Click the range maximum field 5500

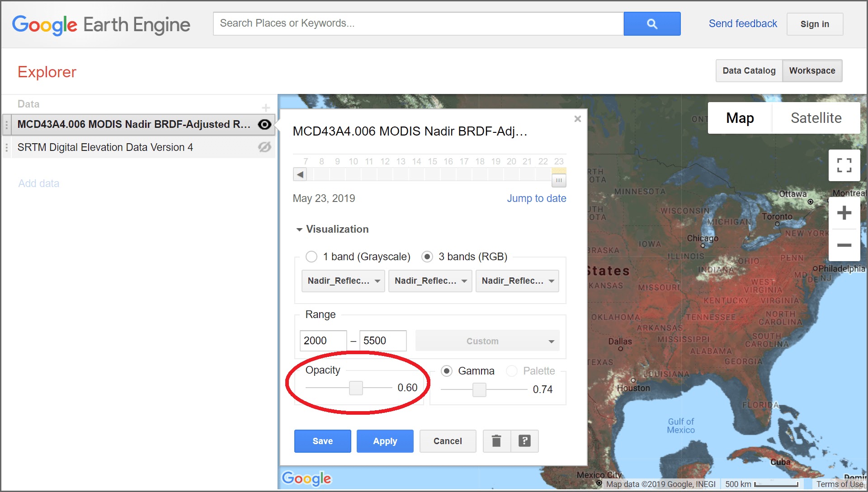(383, 341)
